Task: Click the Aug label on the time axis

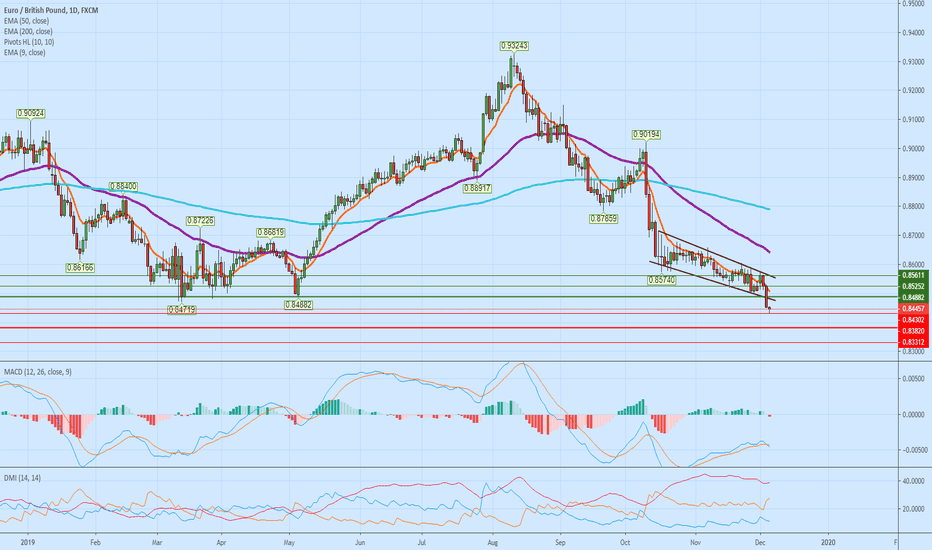Action: click(492, 539)
